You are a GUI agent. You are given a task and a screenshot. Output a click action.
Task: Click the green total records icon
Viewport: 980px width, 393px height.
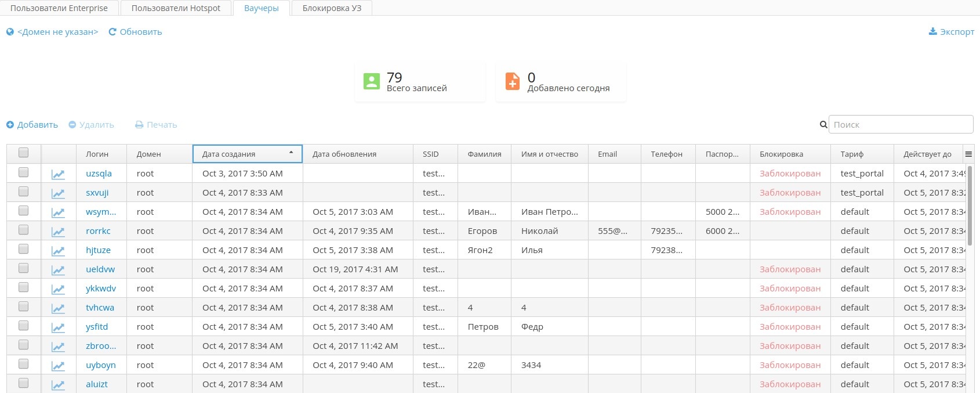(x=372, y=81)
